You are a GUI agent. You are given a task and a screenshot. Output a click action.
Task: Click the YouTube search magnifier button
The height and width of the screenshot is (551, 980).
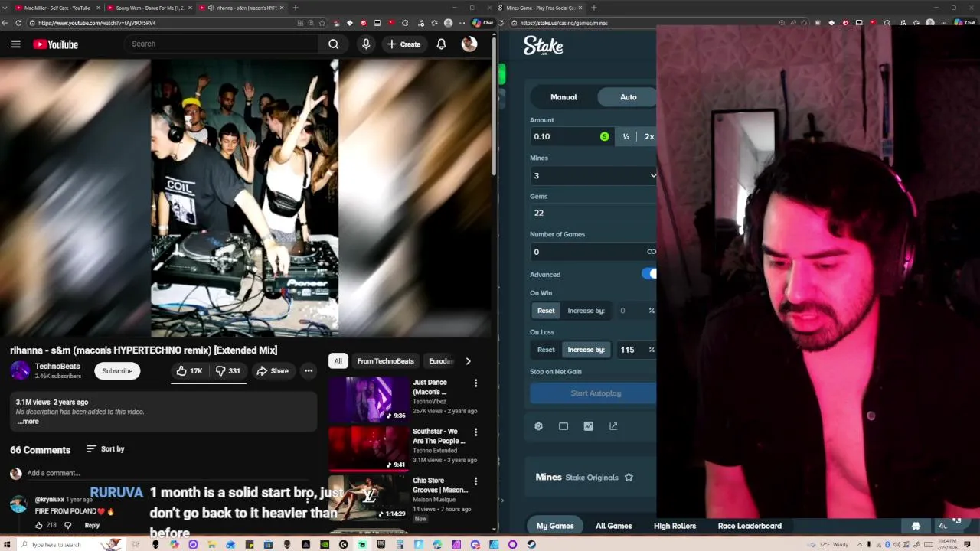pyautogui.click(x=333, y=44)
